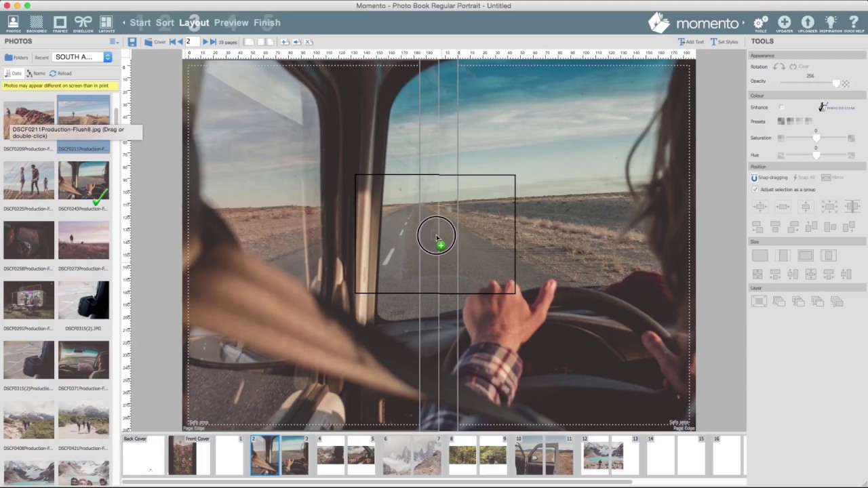Click the save disk icon

click(132, 42)
